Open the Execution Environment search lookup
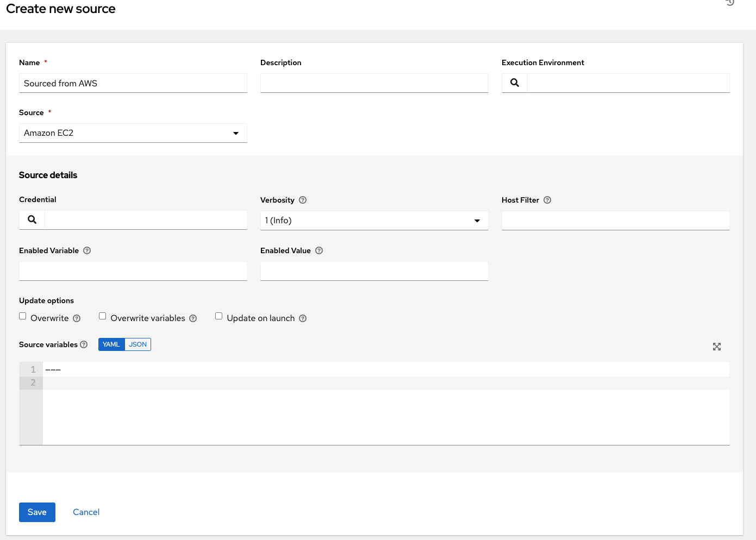756x540 pixels. 514,83
